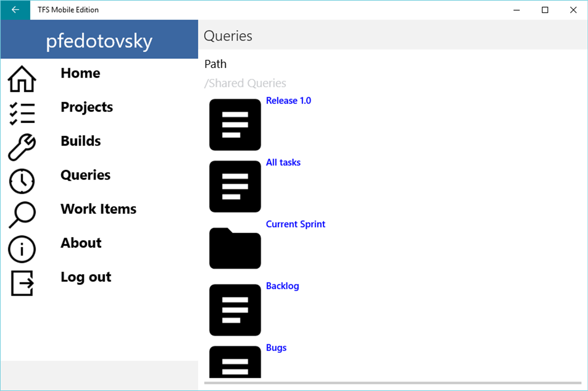Image resolution: width=588 pixels, height=391 pixels.
Task: Open the Bugs query icon
Action: point(235,362)
